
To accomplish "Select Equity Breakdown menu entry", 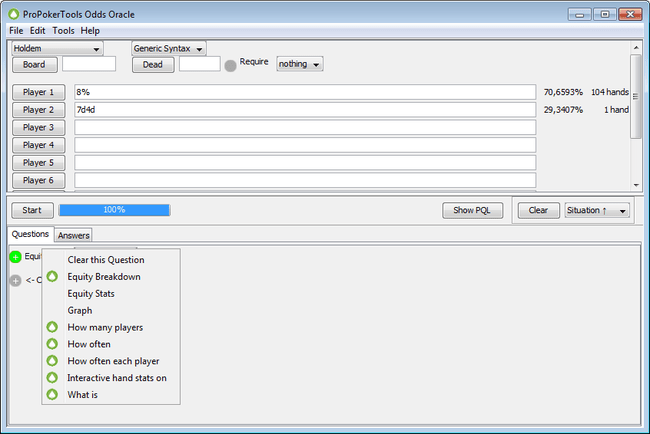I will pyautogui.click(x=111, y=276).
